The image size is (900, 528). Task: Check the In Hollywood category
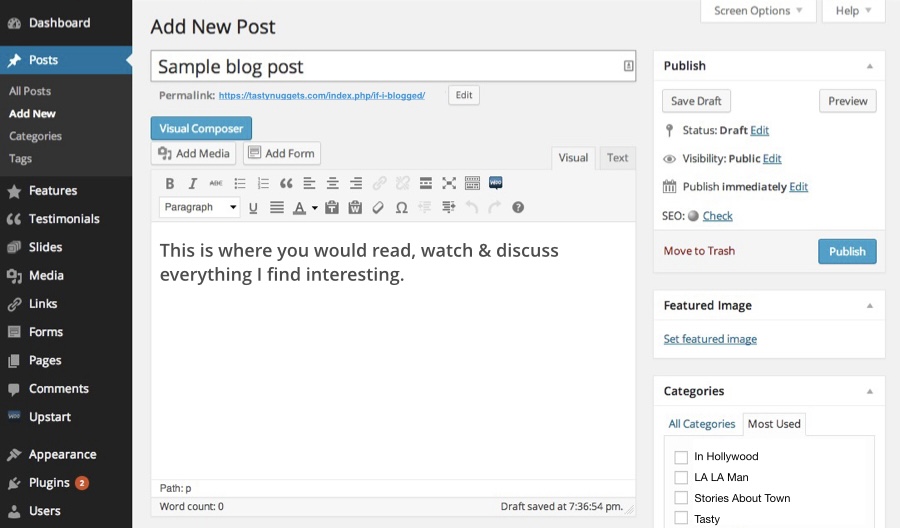pos(681,457)
